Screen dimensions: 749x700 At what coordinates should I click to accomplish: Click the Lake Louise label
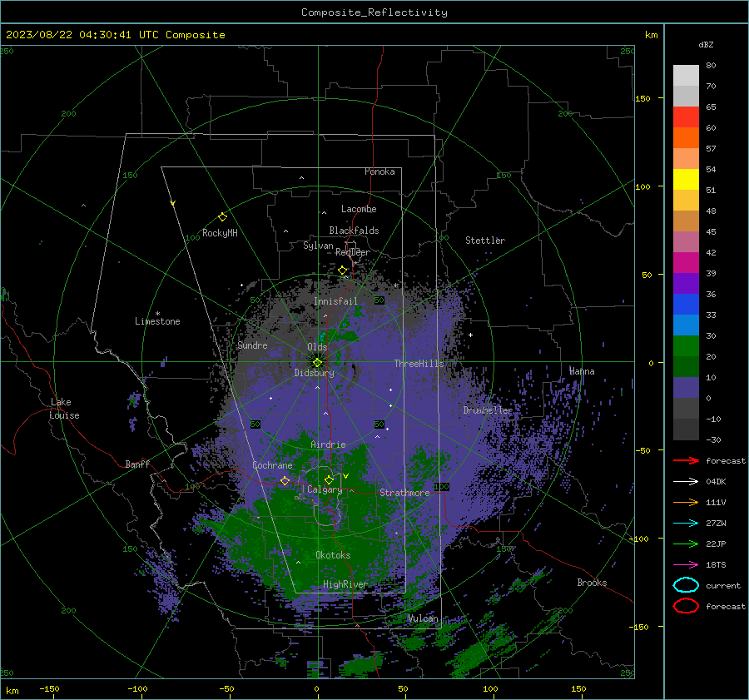(x=65, y=409)
